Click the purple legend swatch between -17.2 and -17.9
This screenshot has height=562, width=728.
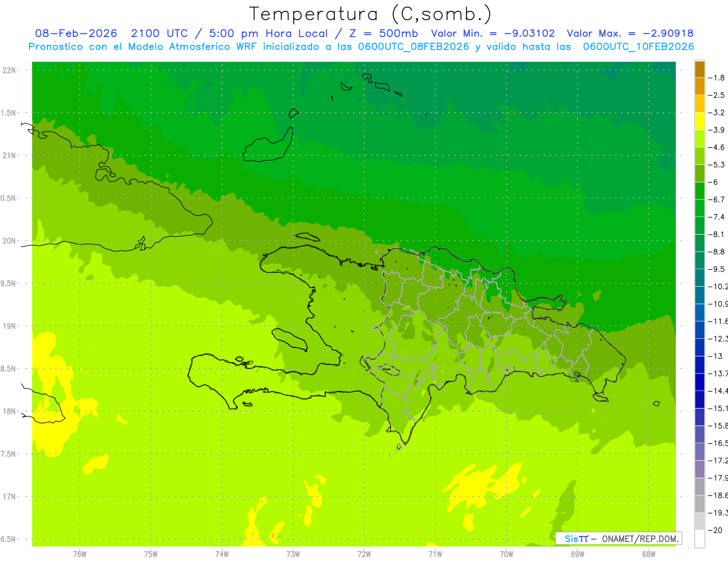[699, 470]
